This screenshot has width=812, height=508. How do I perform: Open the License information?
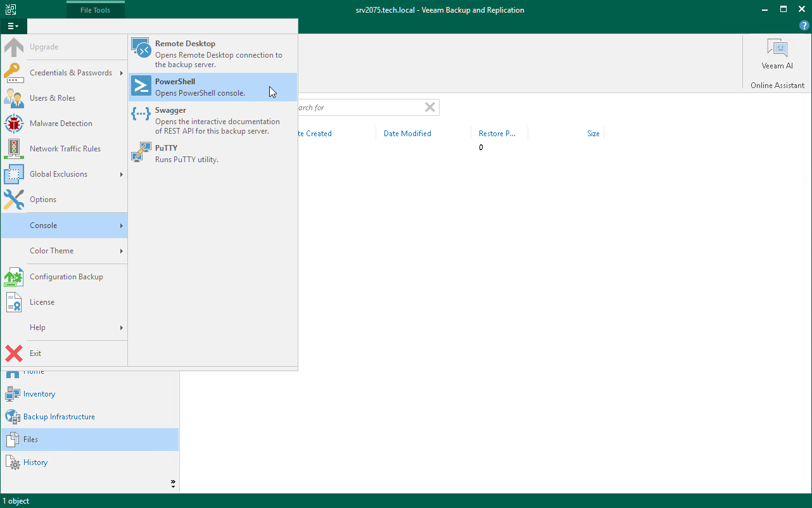tap(41, 302)
